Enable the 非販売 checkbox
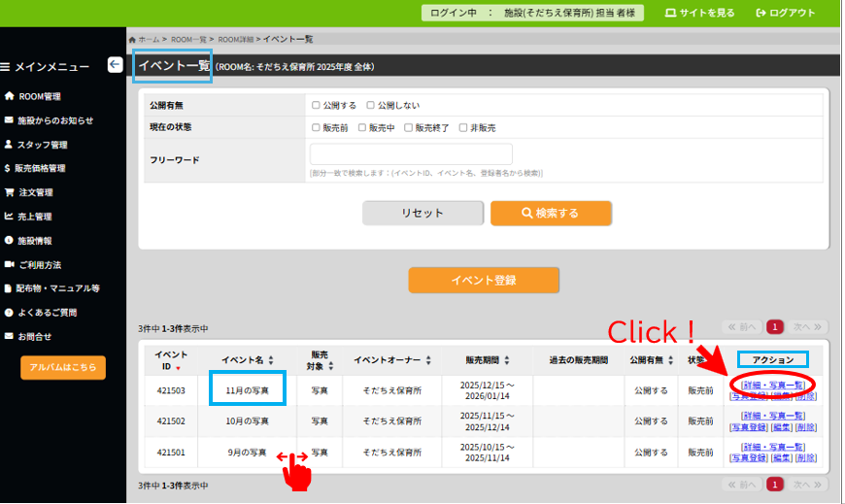This screenshot has height=504, width=845. click(x=463, y=127)
